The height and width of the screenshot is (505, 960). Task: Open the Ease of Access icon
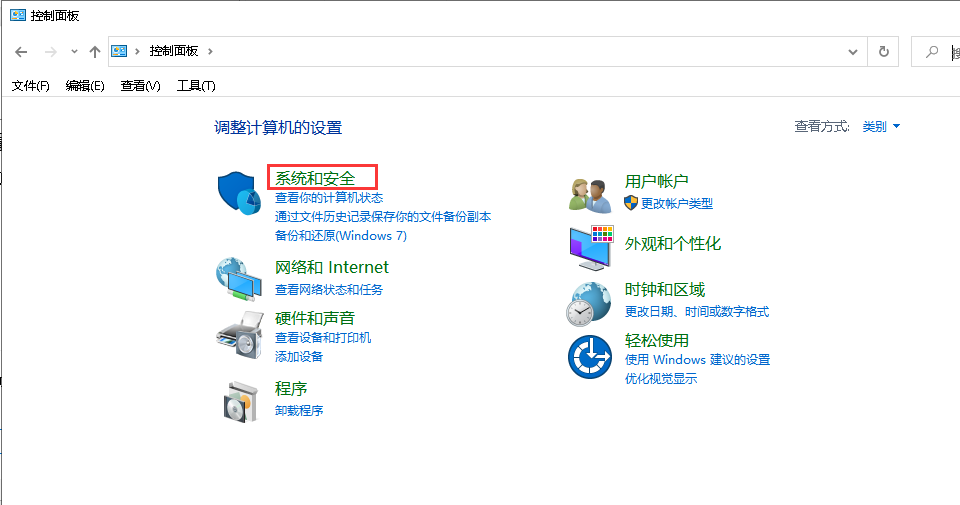[590, 356]
